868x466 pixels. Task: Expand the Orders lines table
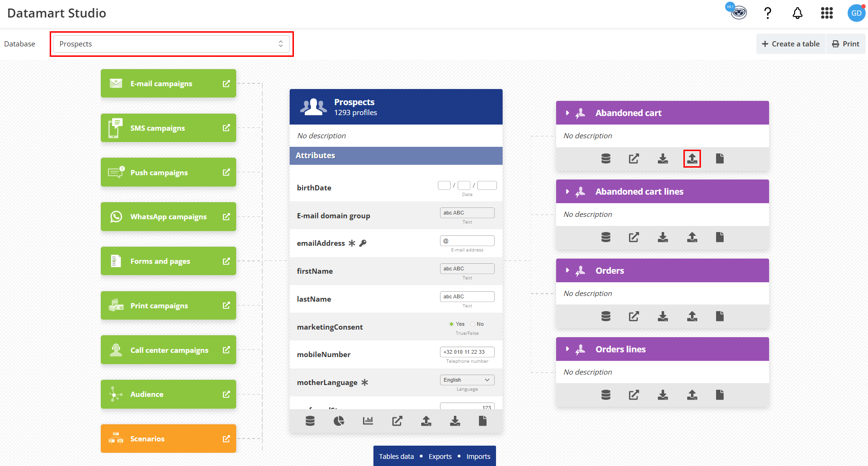[567, 349]
